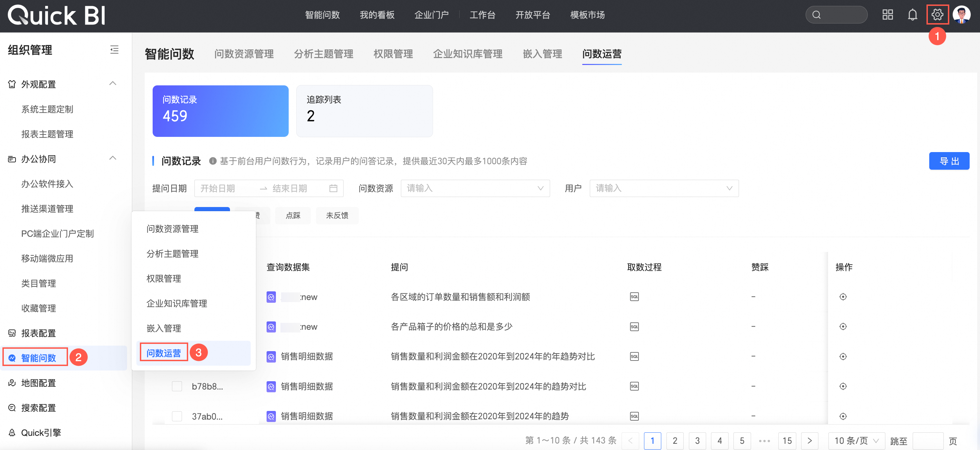980x450 pixels.
Task: Click the calendar icon in date range
Action: tap(333, 188)
